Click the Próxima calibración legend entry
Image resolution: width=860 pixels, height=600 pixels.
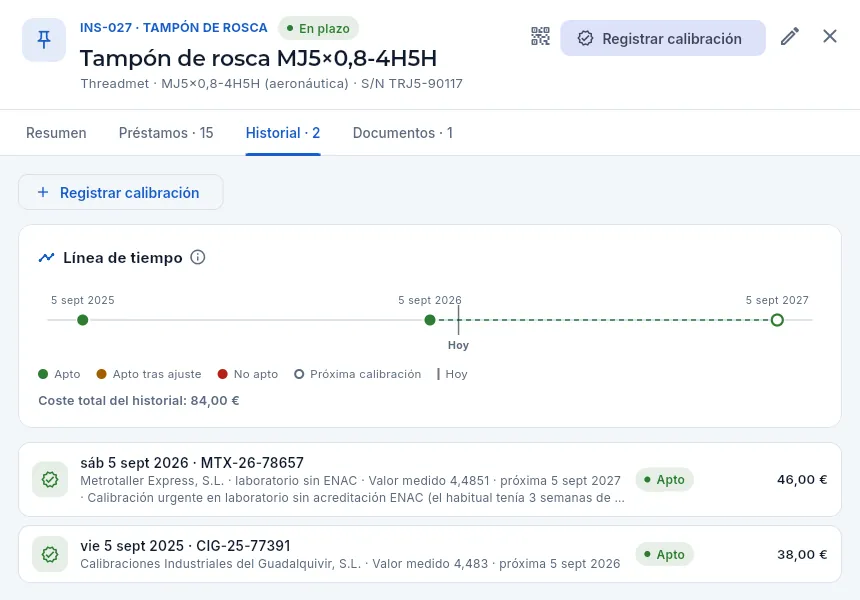(x=358, y=374)
